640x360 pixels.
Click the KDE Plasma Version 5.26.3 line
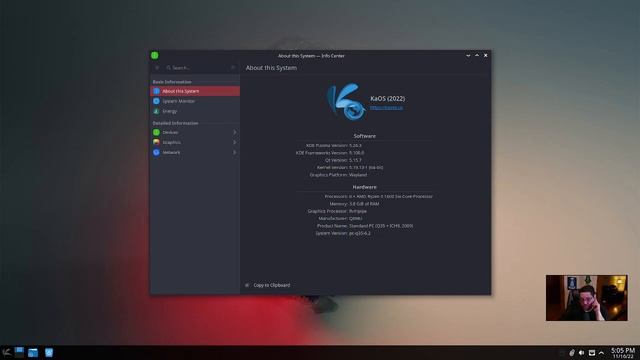point(333,145)
